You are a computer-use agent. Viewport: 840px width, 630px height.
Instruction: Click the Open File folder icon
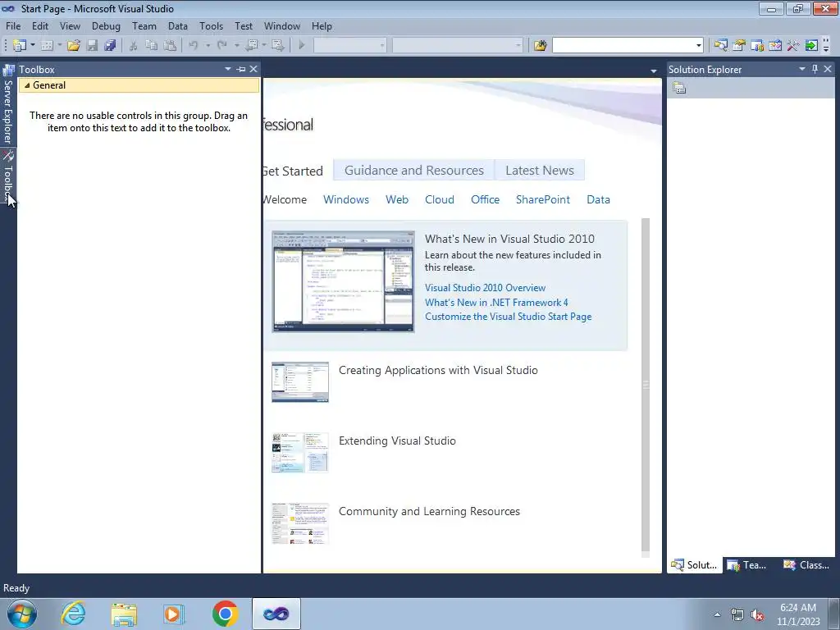click(74, 46)
